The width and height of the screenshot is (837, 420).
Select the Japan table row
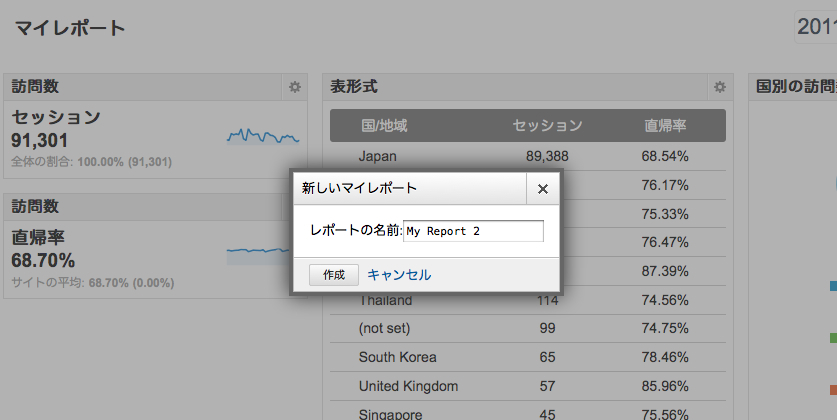pyautogui.click(x=528, y=156)
